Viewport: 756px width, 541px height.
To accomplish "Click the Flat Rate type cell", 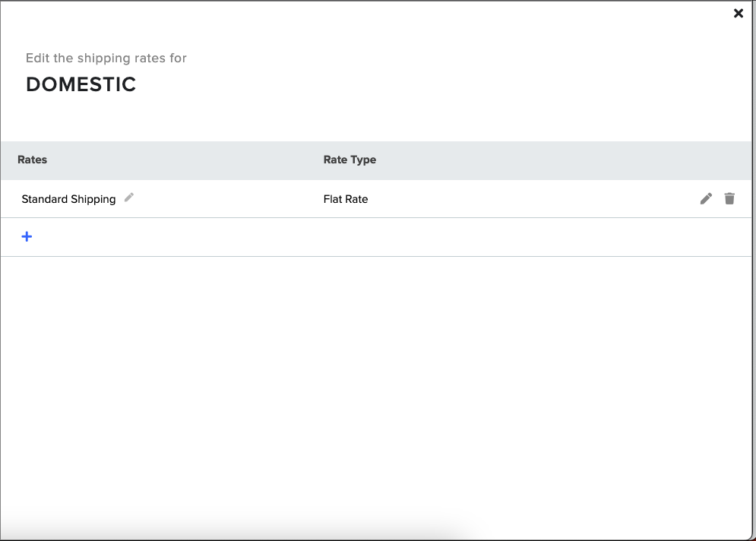I will [x=346, y=199].
